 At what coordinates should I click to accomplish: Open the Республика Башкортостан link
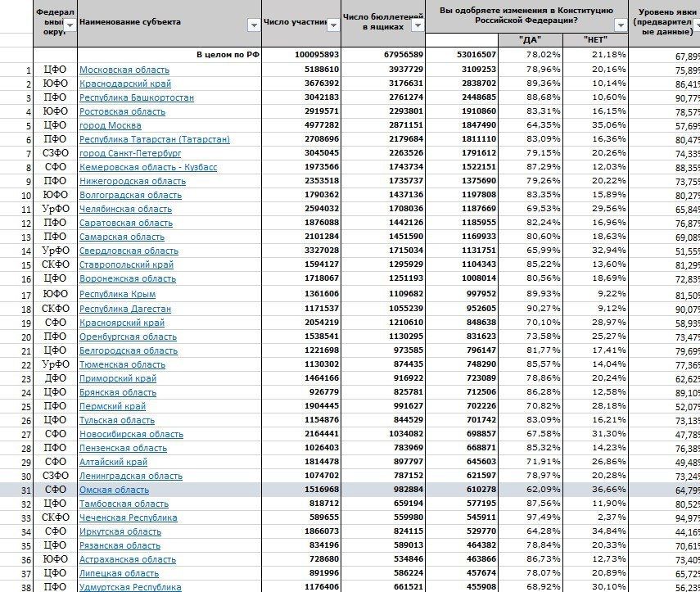click(137, 97)
